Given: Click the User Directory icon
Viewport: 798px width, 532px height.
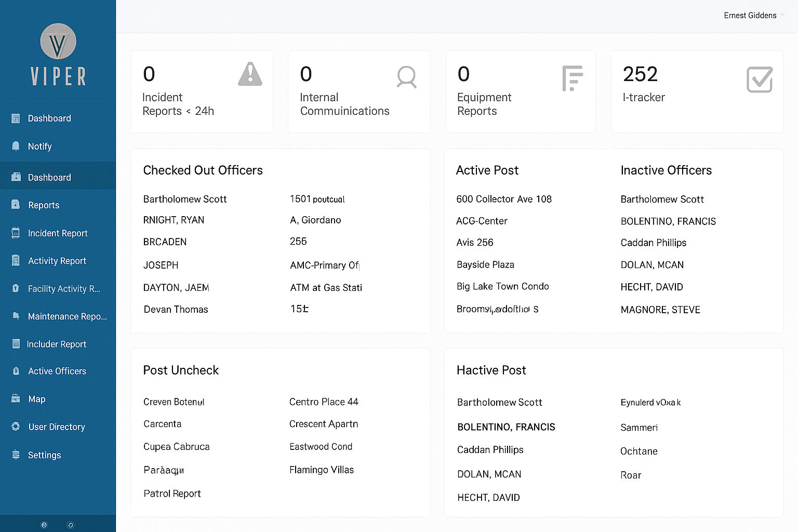Looking at the screenshot, I should [16, 427].
